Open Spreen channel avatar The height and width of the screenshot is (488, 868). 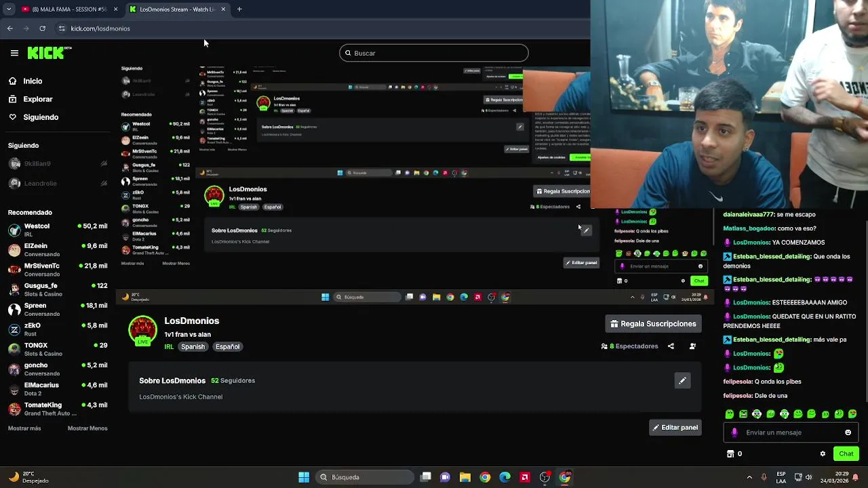tap(14, 310)
